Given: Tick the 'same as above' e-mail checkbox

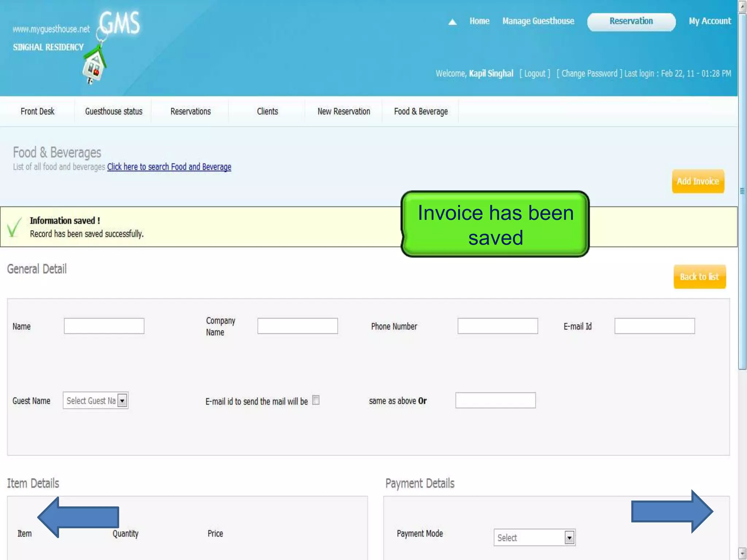Looking at the screenshot, I should (x=316, y=400).
